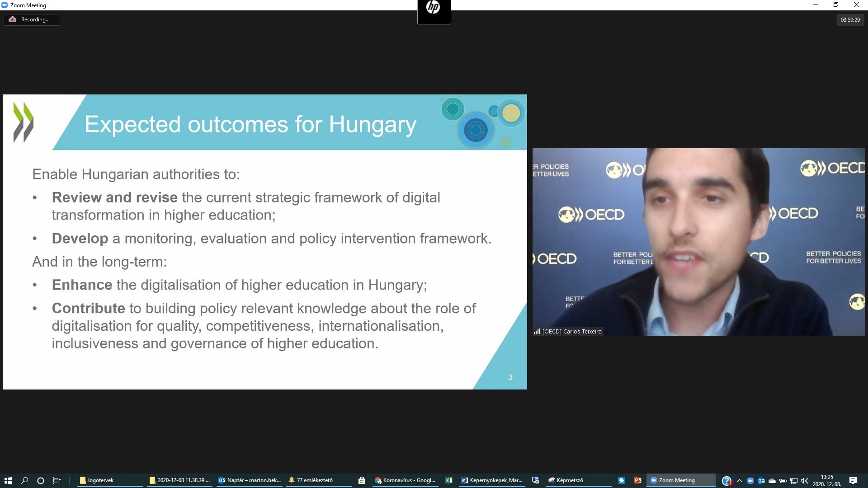Open Task View on taskbar
The image size is (868, 488).
pyautogui.click(x=57, y=480)
